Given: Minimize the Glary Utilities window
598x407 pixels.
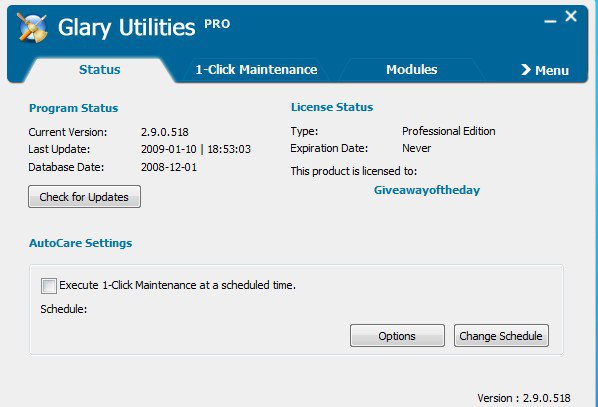Looking at the screenshot, I should click(x=550, y=21).
